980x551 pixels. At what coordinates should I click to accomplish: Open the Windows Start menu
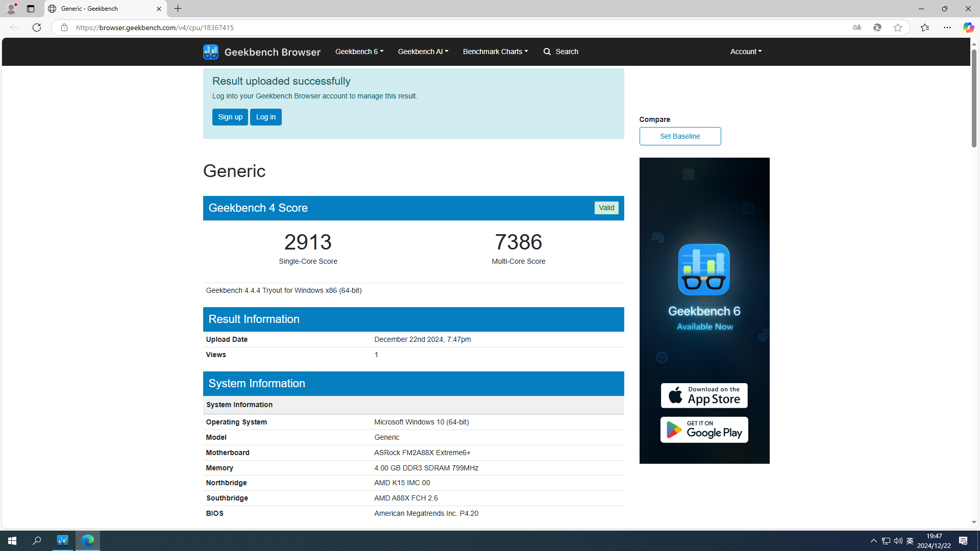point(12,540)
